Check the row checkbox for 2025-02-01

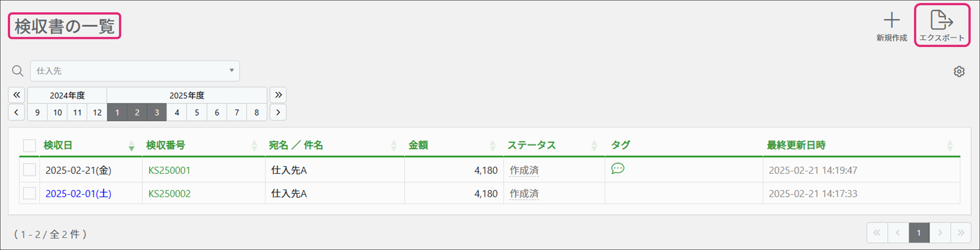tap(29, 193)
